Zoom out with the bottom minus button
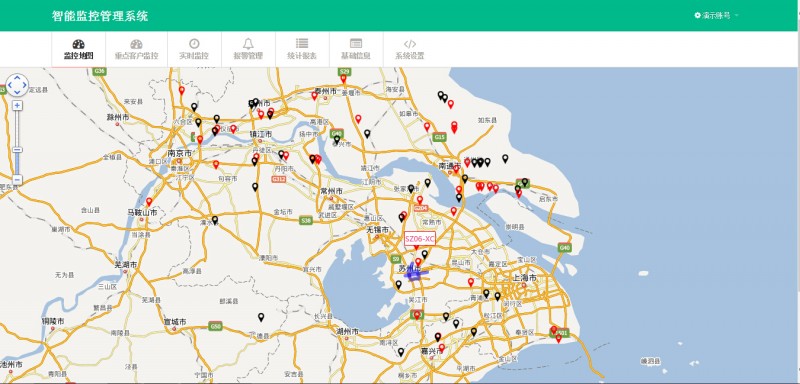 click(17, 180)
